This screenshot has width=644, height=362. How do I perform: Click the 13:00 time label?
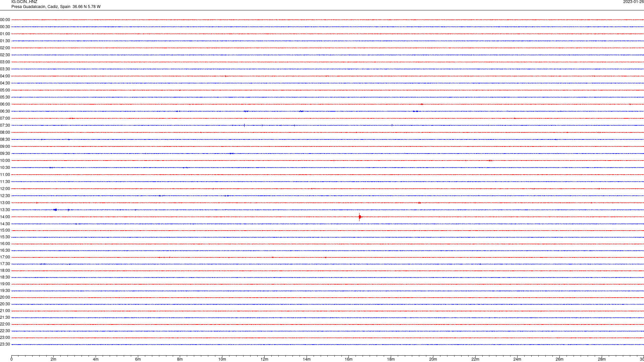(5, 203)
